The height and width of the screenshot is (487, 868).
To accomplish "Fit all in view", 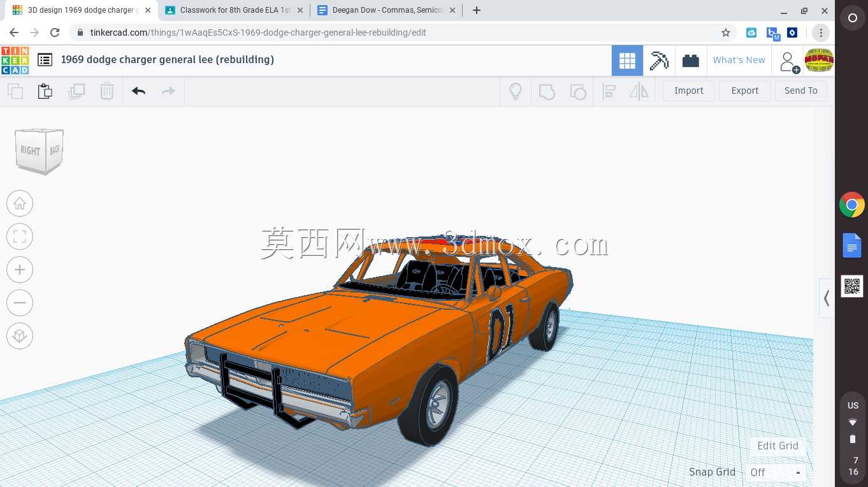I will 20,236.
